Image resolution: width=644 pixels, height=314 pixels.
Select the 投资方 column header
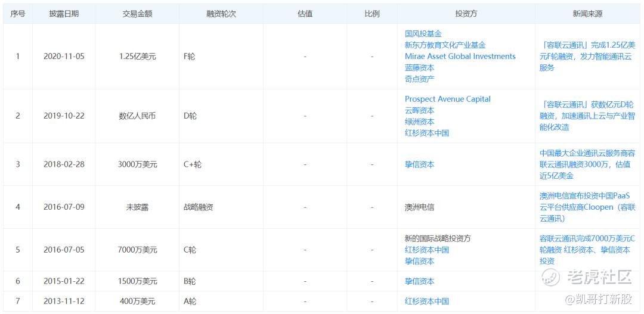[466, 14]
